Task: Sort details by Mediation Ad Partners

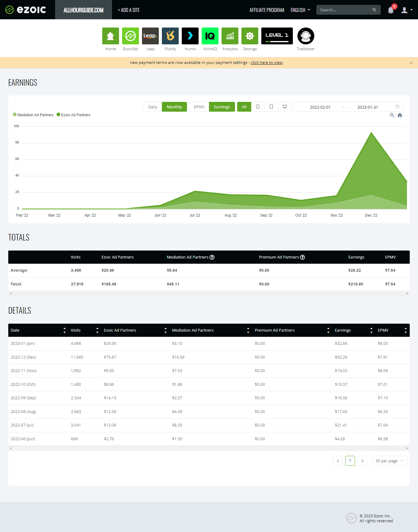Action: point(248,330)
